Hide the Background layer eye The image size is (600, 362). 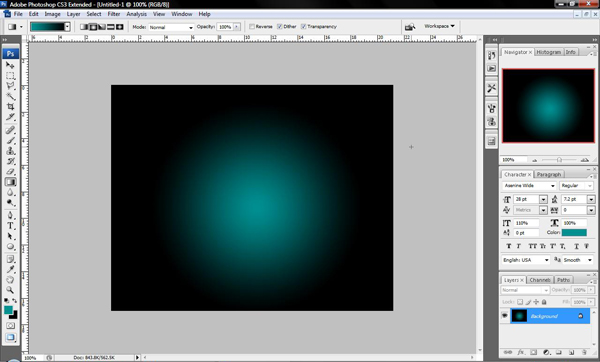[x=504, y=316]
